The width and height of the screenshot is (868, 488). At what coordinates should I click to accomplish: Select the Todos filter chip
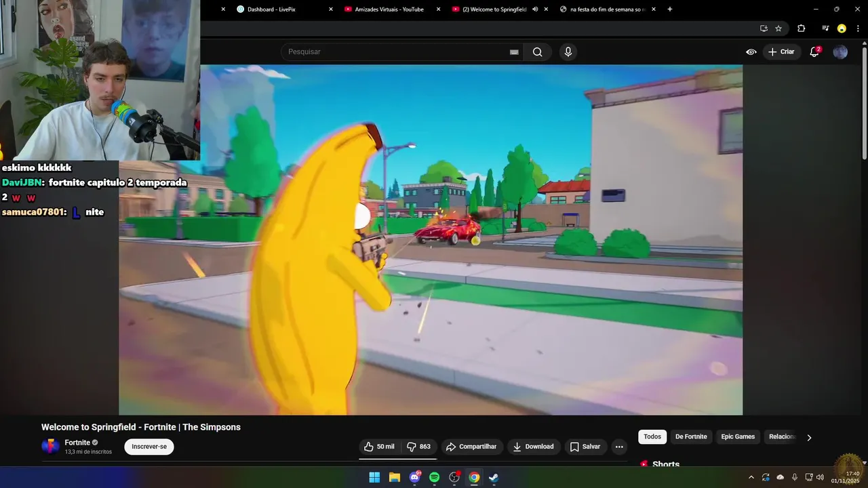pos(652,437)
